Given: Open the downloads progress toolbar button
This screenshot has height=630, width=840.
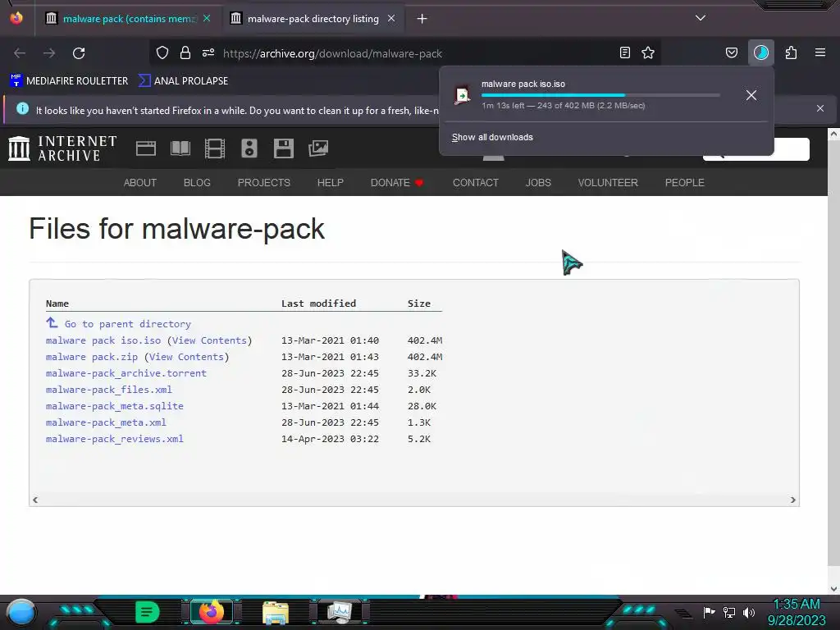Looking at the screenshot, I should pyautogui.click(x=760, y=52).
